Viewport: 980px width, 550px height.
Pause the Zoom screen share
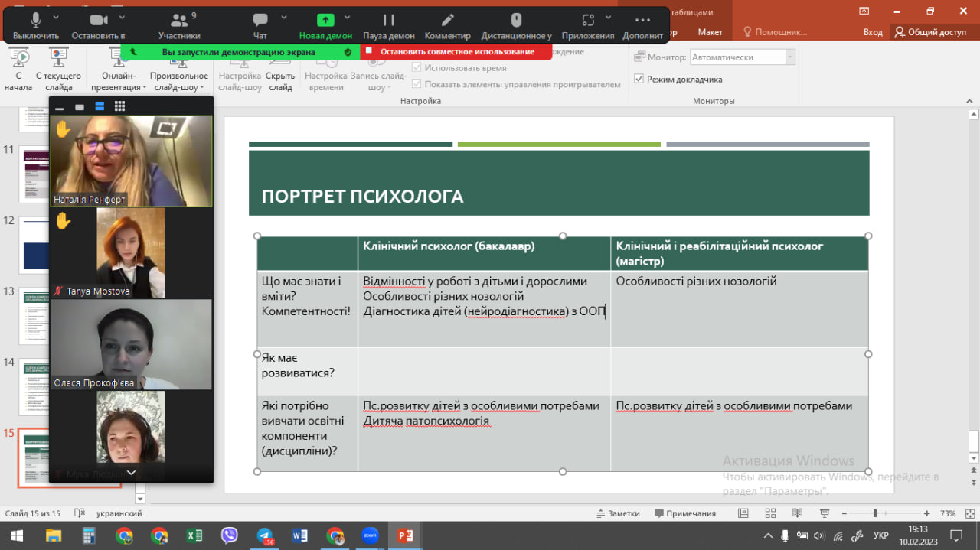[388, 25]
